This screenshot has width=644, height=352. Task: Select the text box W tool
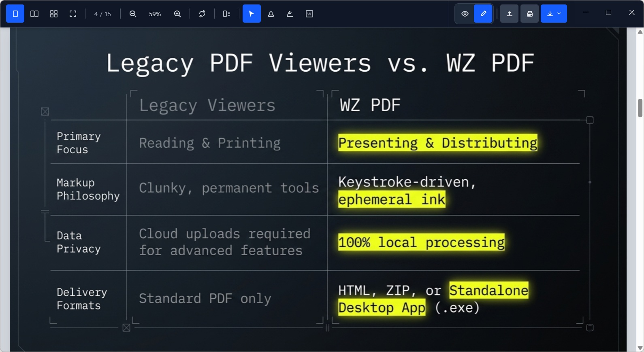(309, 14)
